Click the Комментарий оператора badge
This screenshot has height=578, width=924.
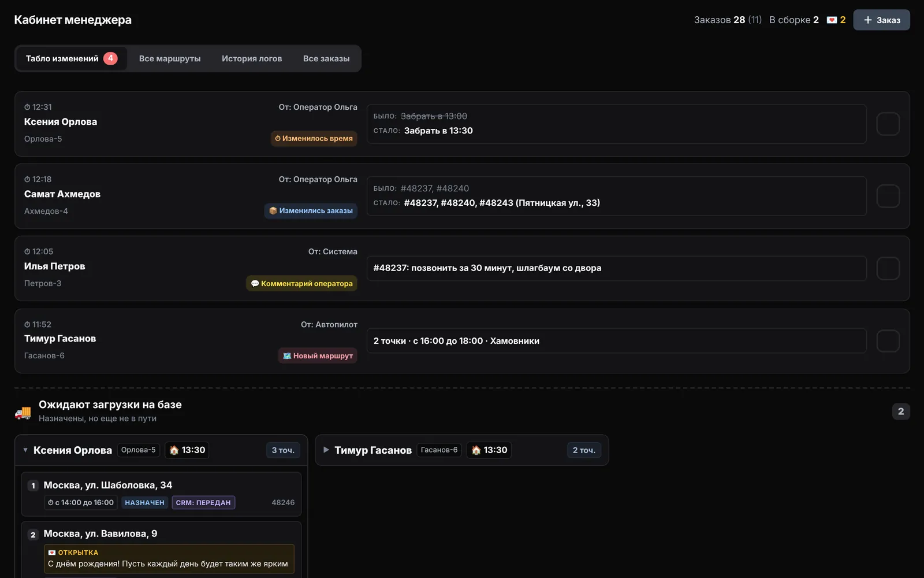(302, 283)
